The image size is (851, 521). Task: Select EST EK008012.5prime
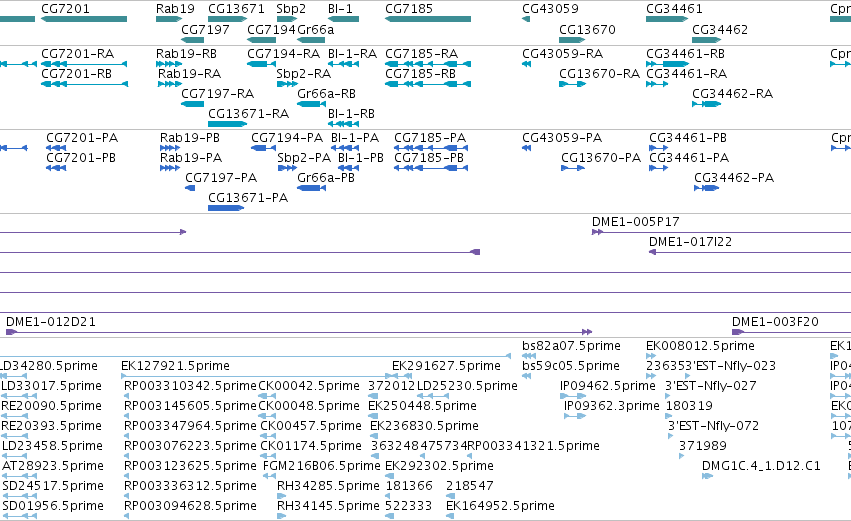pos(651,357)
